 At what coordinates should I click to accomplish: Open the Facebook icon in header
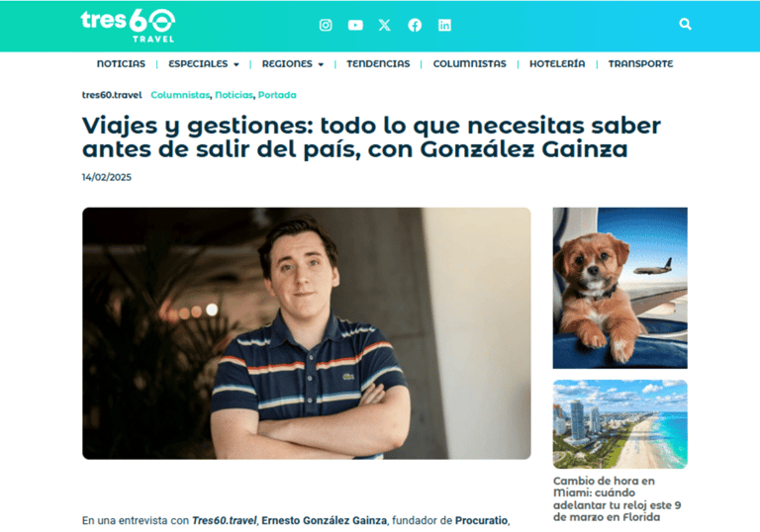tap(415, 25)
